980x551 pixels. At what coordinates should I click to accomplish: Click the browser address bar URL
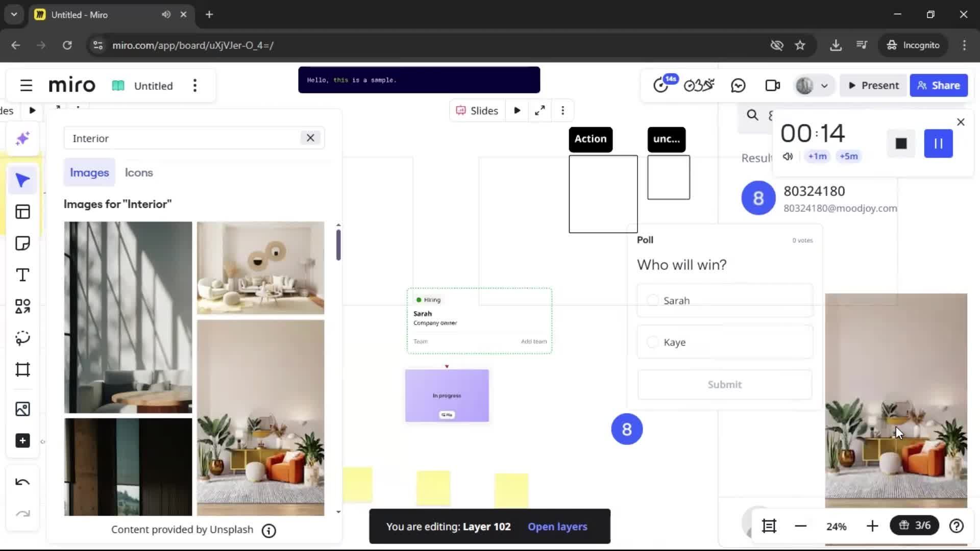(x=193, y=45)
